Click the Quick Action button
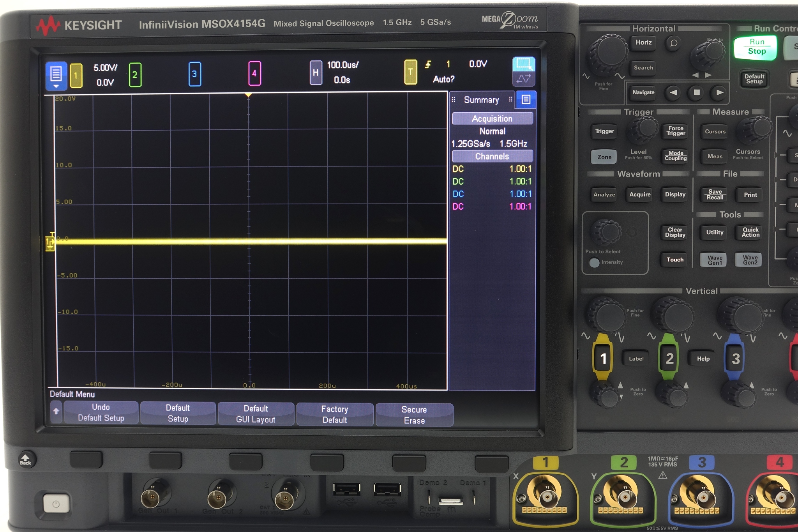The width and height of the screenshot is (798, 532). point(750,232)
